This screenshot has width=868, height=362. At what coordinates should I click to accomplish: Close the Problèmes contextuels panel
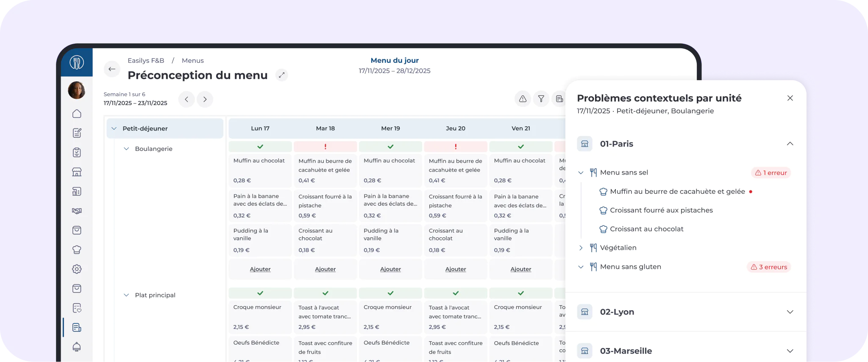(790, 98)
